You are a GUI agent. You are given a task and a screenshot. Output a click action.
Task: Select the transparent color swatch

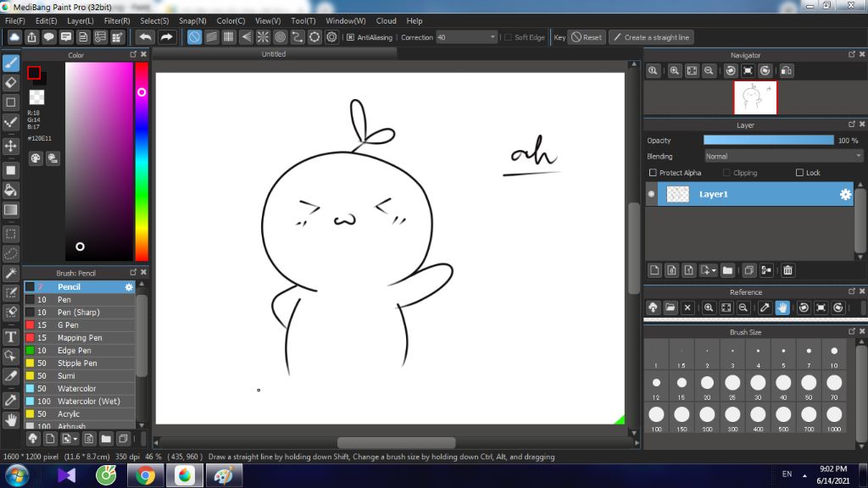[36, 97]
